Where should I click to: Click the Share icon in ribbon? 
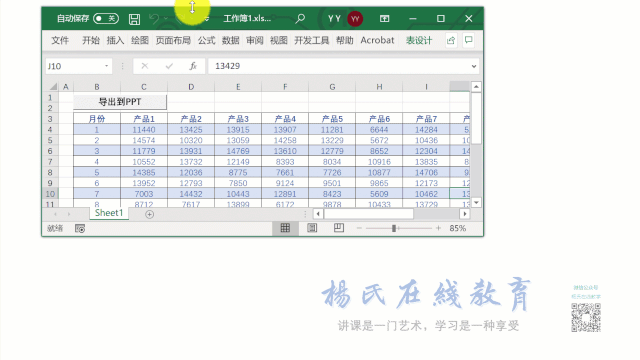point(451,40)
